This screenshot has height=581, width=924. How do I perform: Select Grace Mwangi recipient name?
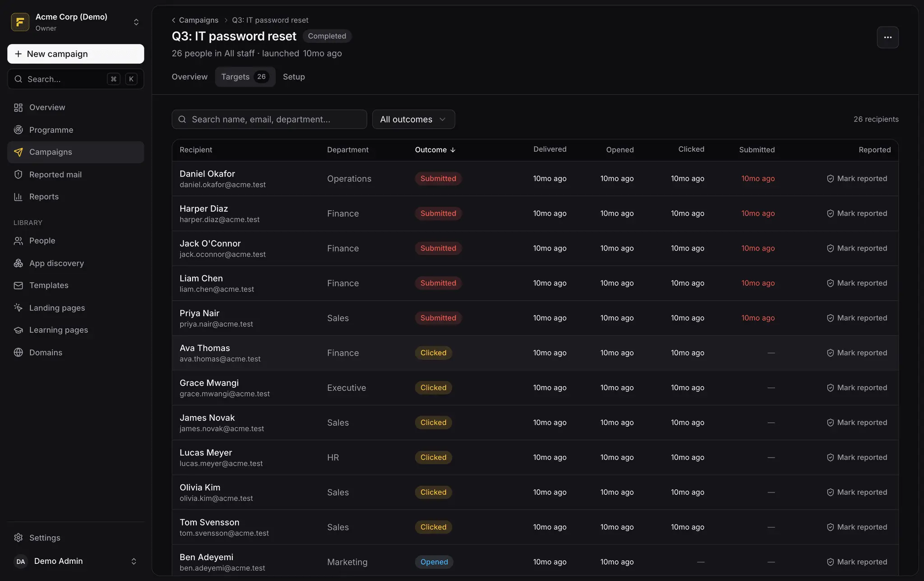click(x=209, y=383)
